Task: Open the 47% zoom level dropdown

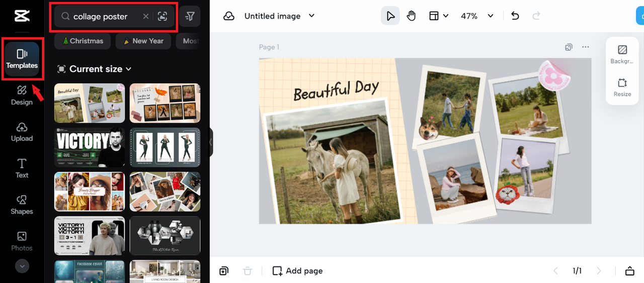Action: tap(477, 16)
